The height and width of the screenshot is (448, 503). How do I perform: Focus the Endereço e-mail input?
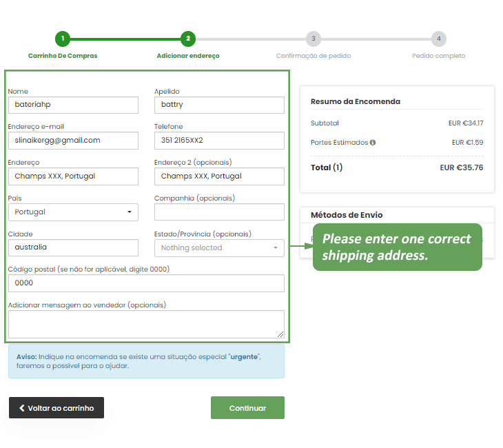[73, 141]
